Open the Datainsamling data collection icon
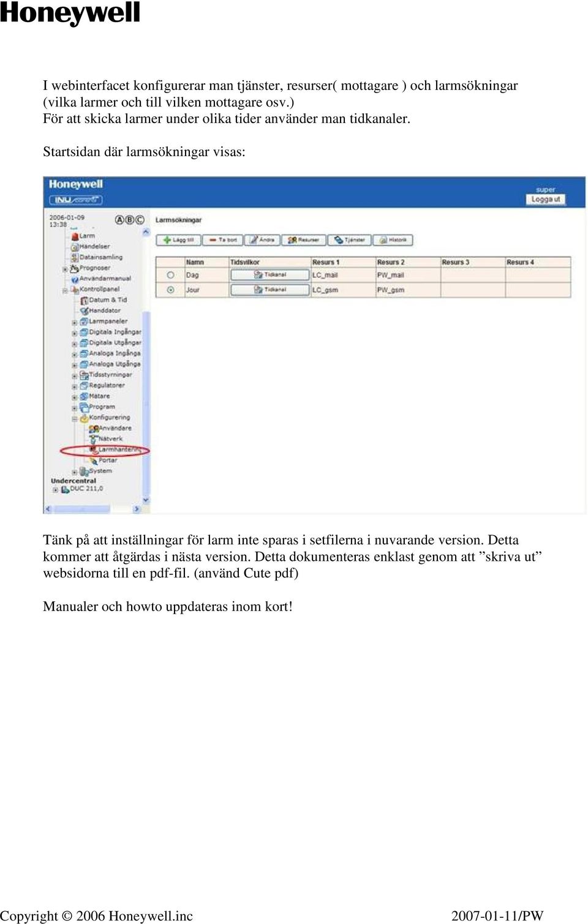 (x=75, y=257)
